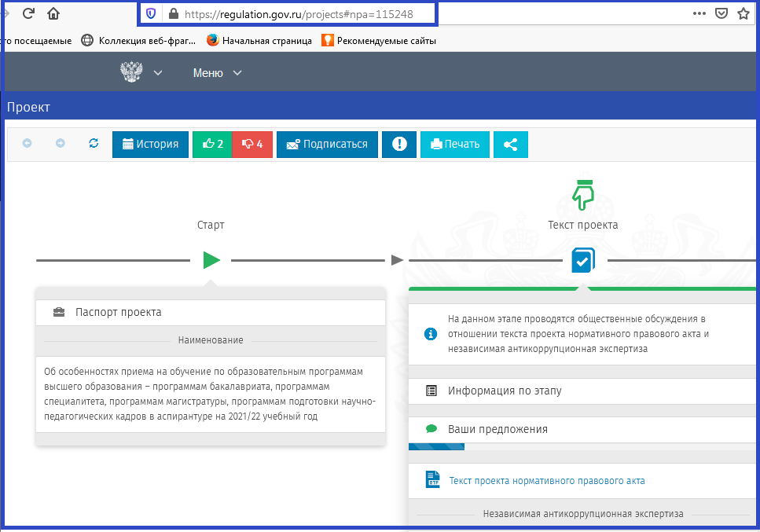This screenshot has height=532, width=760.
Task: Click the gray arrow timeline marker
Action: [398, 260]
